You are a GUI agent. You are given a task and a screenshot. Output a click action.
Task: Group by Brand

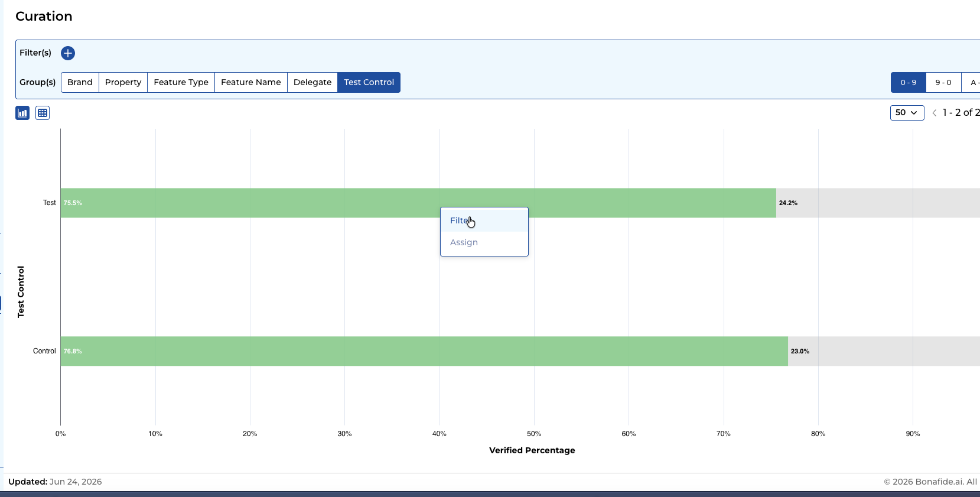(x=80, y=82)
